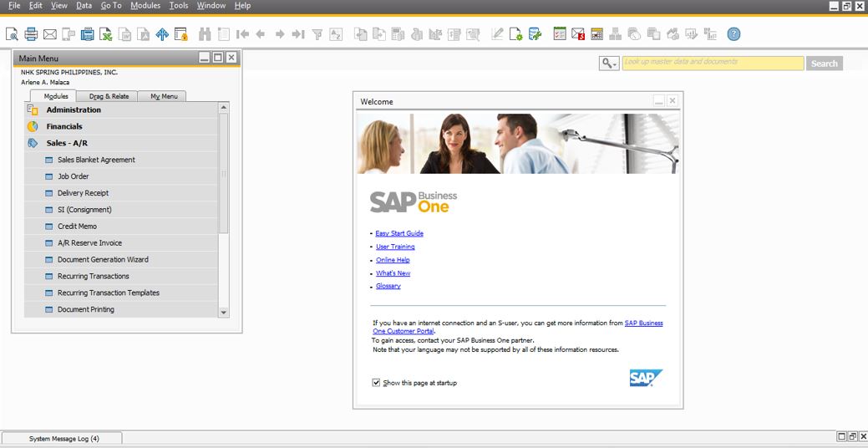Open the Online Help link
This screenshot has width=868, height=448.
pyautogui.click(x=393, y=260)
